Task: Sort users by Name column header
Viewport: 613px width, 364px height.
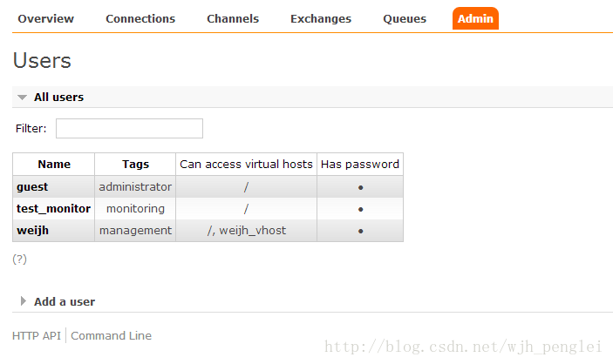Action: point(54,165)
